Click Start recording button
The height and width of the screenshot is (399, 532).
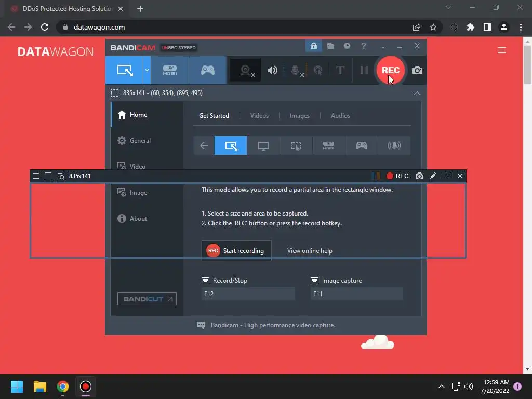click(x=236, y=251)
